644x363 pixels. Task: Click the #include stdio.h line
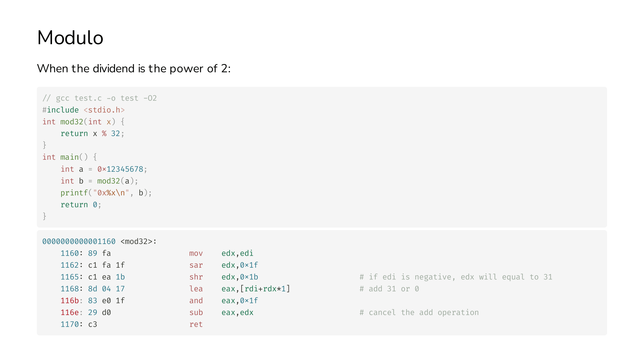(x=84, y=110)
